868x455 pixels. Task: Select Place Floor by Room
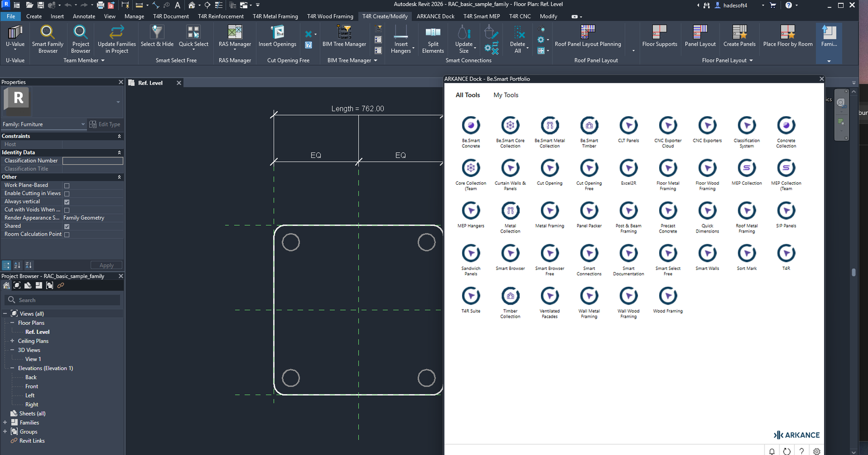click(788, 37)
